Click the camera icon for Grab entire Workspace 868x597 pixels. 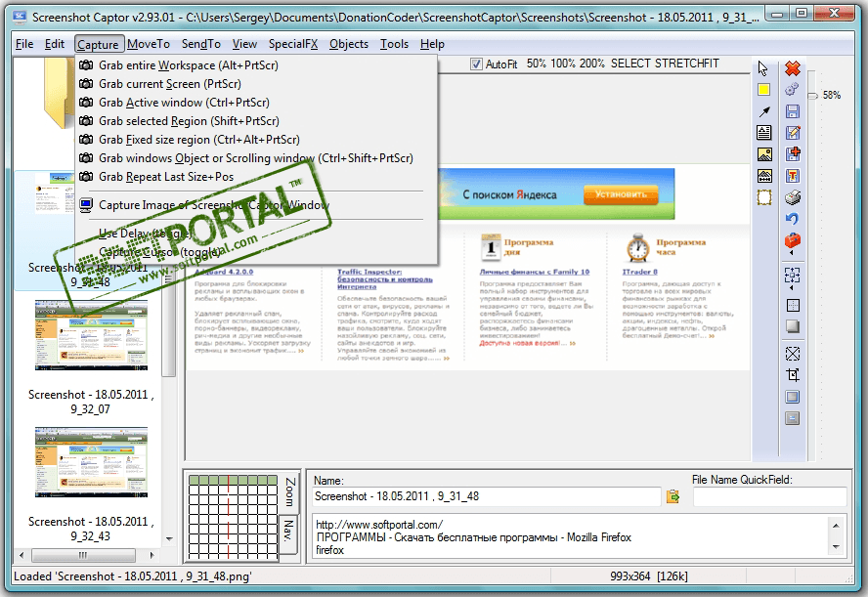click(x=86, y=65)
